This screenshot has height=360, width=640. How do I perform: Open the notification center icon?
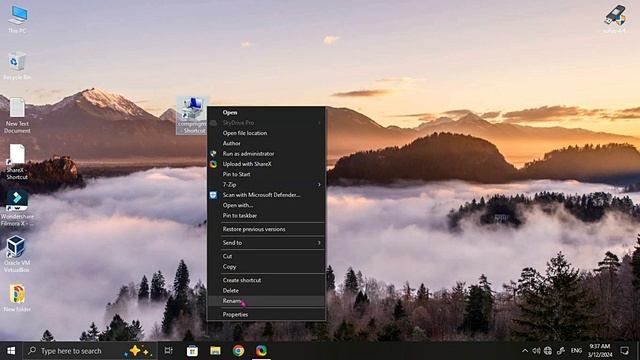tap(624, 351)
